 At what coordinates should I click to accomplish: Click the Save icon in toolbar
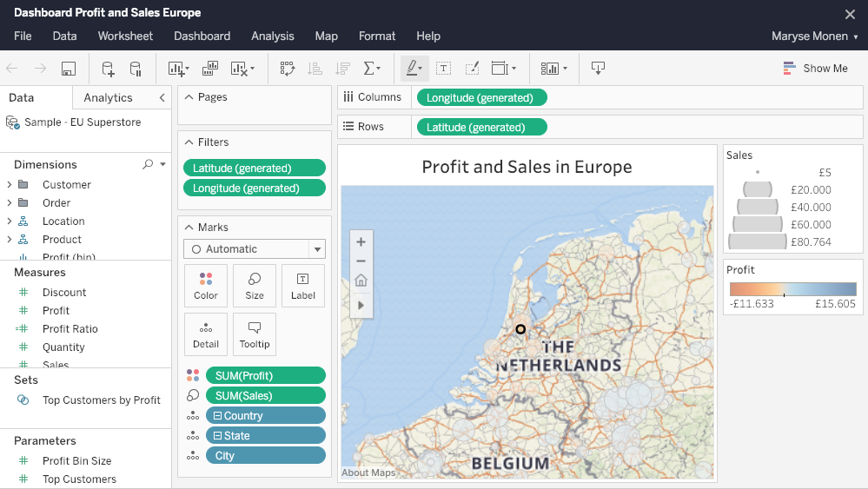tap(69, 69)
